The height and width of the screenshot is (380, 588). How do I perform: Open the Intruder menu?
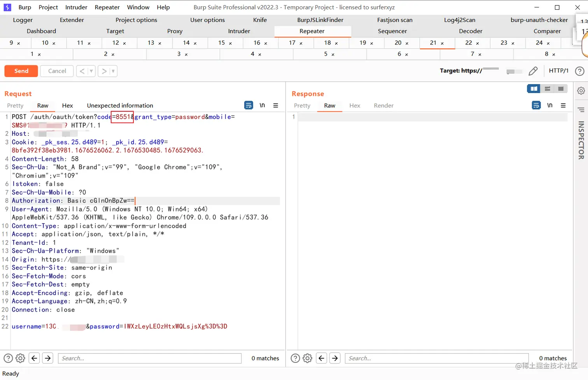(x=76, y=7)
